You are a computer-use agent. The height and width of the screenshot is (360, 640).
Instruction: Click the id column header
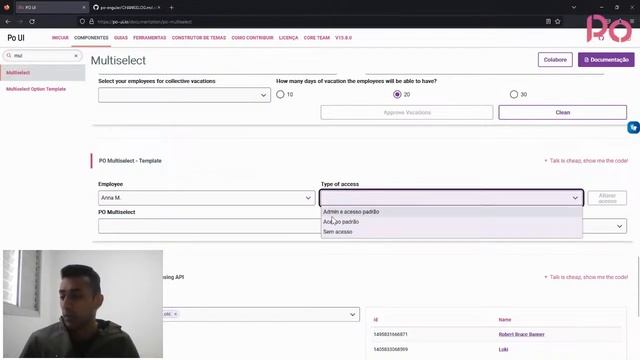click(x=376, y=320)
